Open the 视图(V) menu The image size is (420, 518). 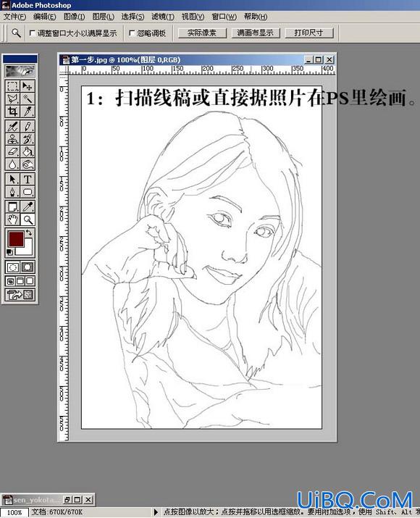point(193,17)
